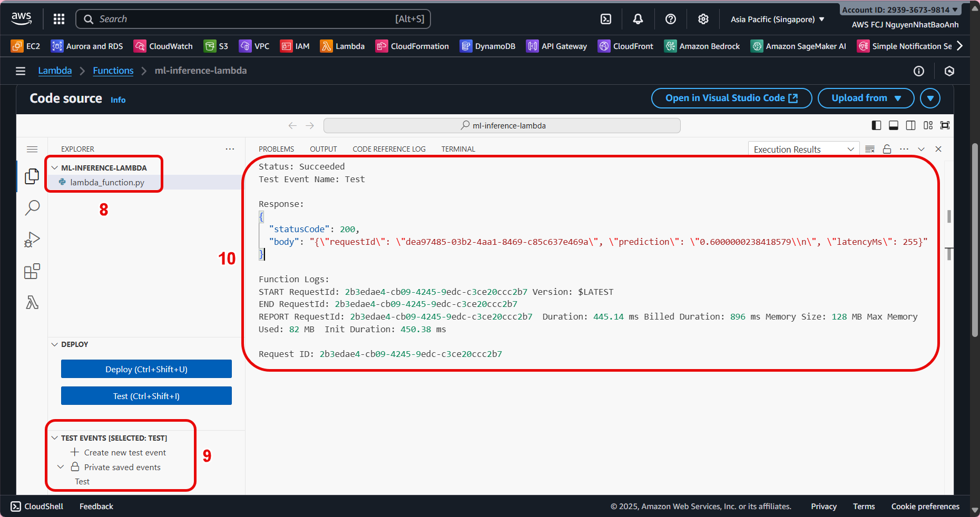980x517 pixels.
Task: Open EC2 service shortcut
Action: coord(25,46)
